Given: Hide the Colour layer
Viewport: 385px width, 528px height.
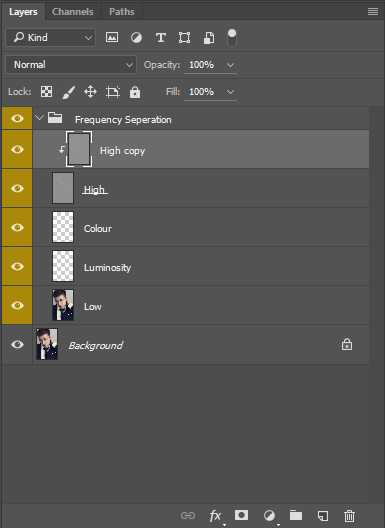Looking at the screenshot, I should coord(17,227).
